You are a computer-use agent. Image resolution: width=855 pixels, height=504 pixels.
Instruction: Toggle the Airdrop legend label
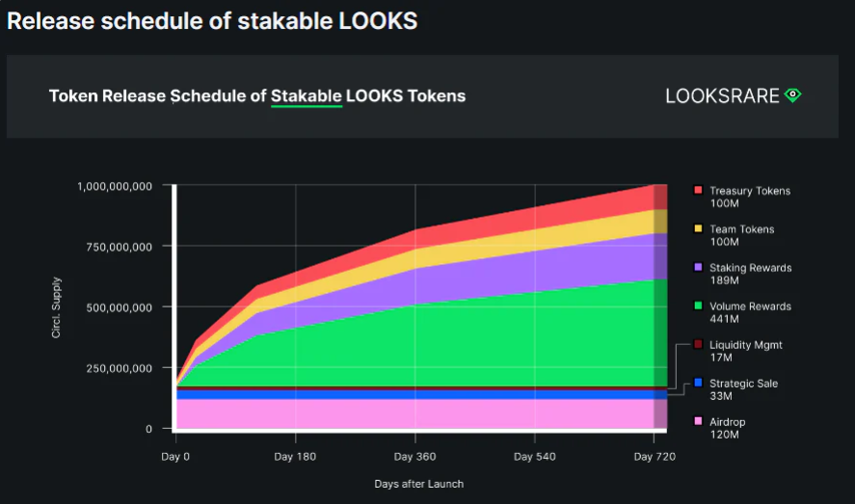point(727,422)
